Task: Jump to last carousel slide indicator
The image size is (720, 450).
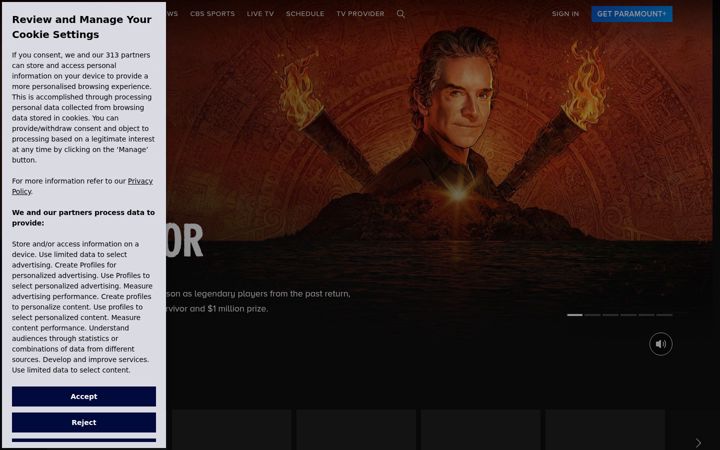Action: click(664, 315)
